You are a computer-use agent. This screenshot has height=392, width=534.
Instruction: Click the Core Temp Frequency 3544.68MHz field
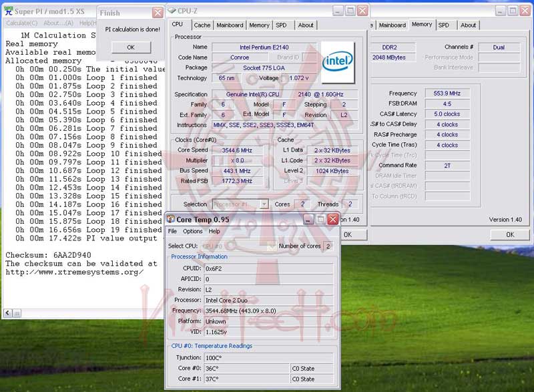tap(268, 311)
